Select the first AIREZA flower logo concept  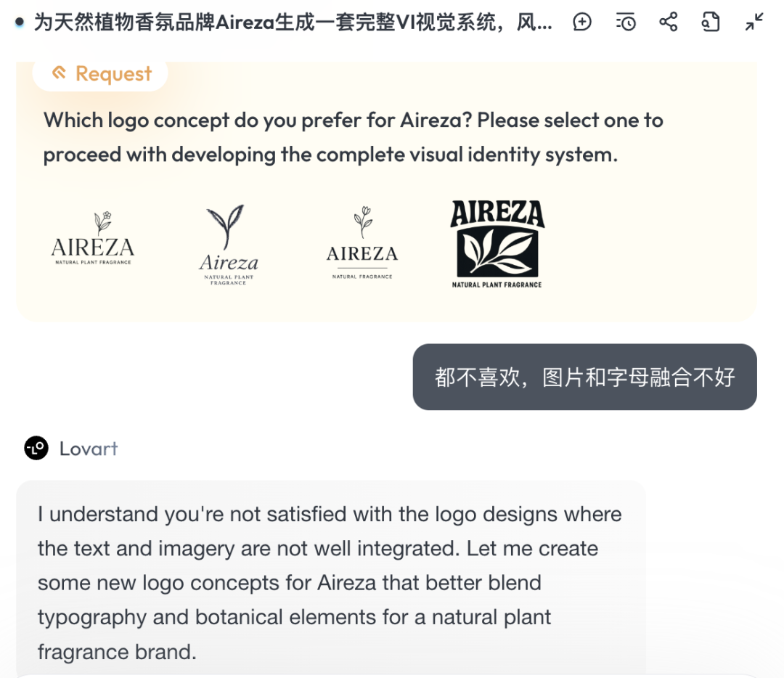93,238
